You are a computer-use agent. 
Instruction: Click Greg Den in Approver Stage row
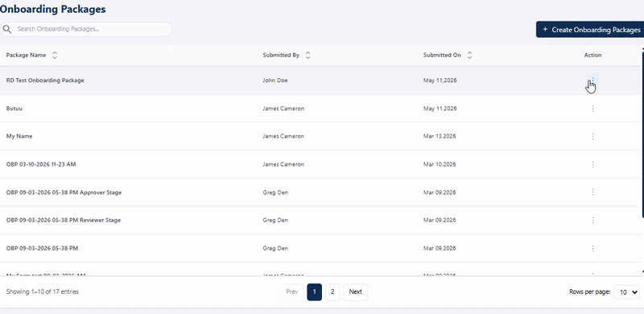(275, 192)
